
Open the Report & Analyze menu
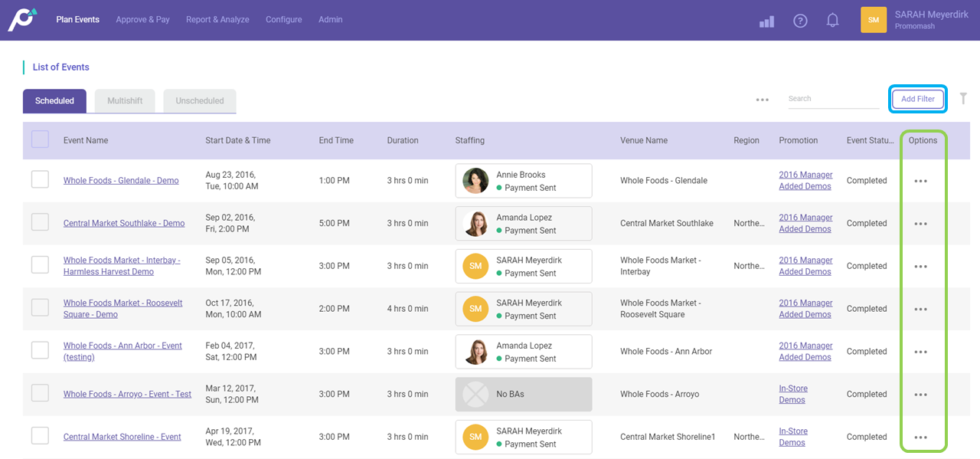[x=217, y=20]
